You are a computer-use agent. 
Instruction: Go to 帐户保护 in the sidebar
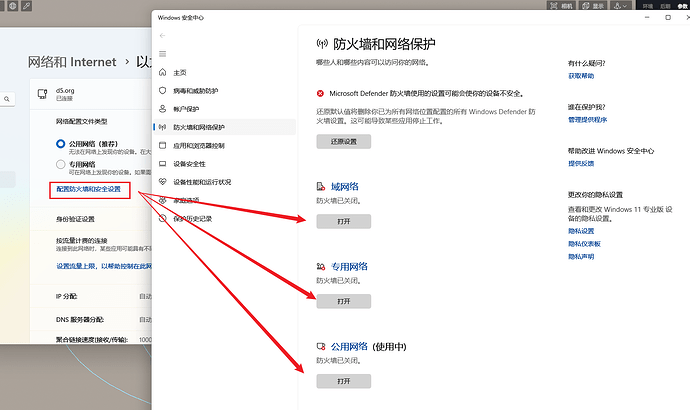187,109
